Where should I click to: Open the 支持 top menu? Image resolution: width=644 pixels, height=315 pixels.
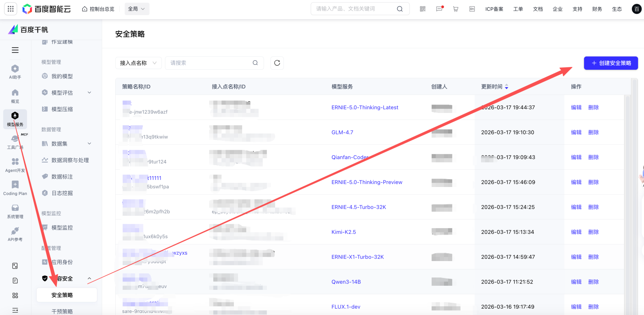(x=577, y=9)
